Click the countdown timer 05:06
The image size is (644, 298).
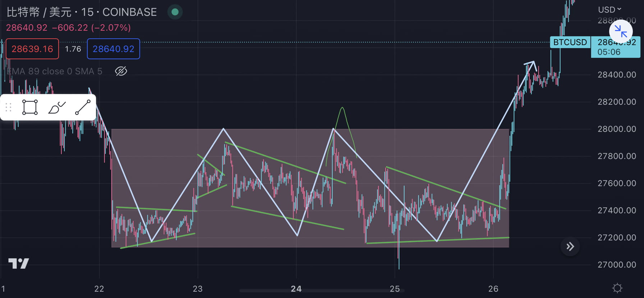(x=609, y=52)
